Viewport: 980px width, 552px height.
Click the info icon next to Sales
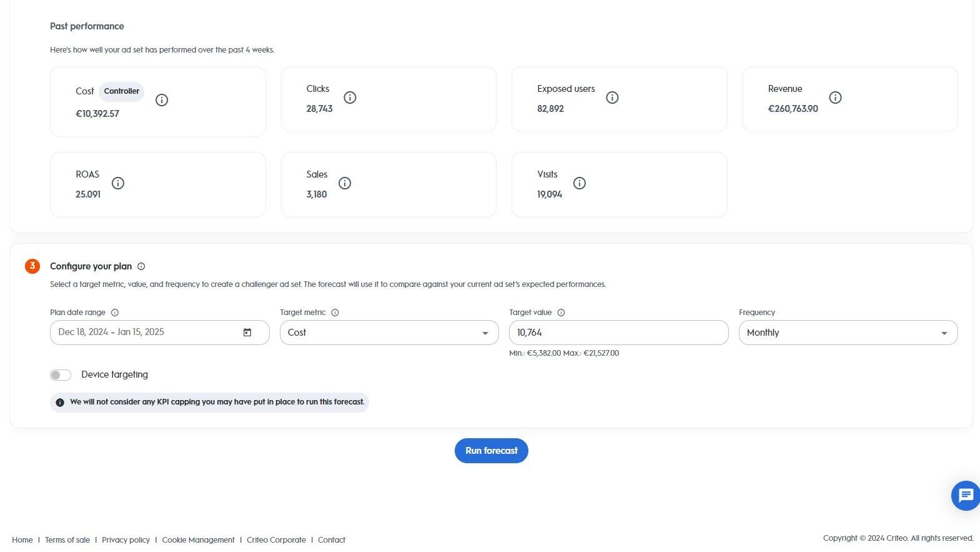[345, 183]
